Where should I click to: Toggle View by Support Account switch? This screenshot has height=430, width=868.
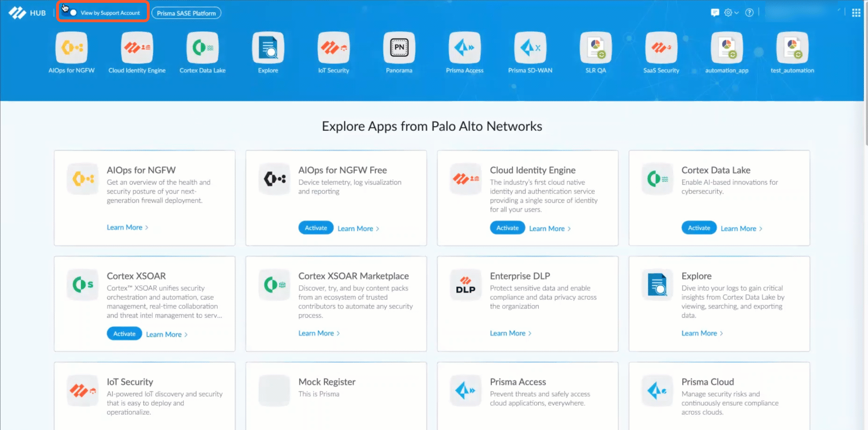click(x=69, y=13)
